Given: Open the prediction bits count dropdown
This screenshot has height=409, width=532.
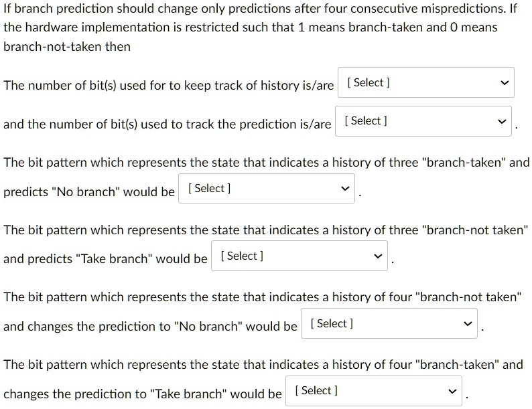Looking at the screenshot, I should [423, 121].
